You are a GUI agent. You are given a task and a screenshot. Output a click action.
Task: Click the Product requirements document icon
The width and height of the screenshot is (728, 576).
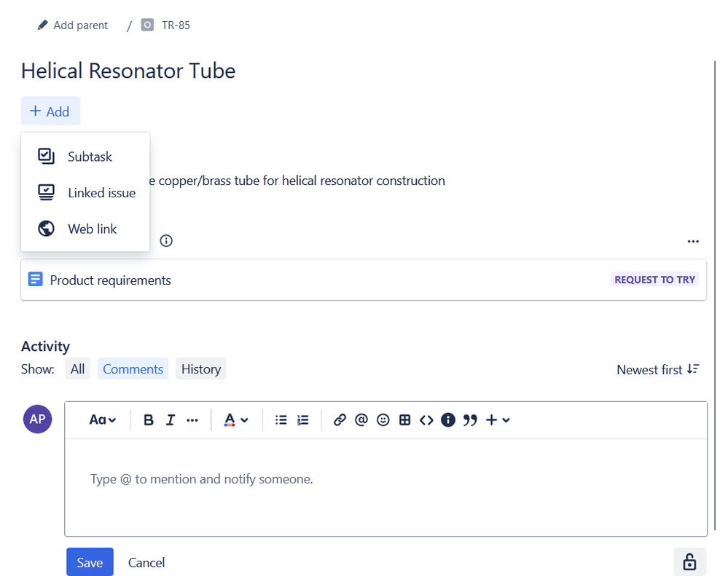(35, 279)
